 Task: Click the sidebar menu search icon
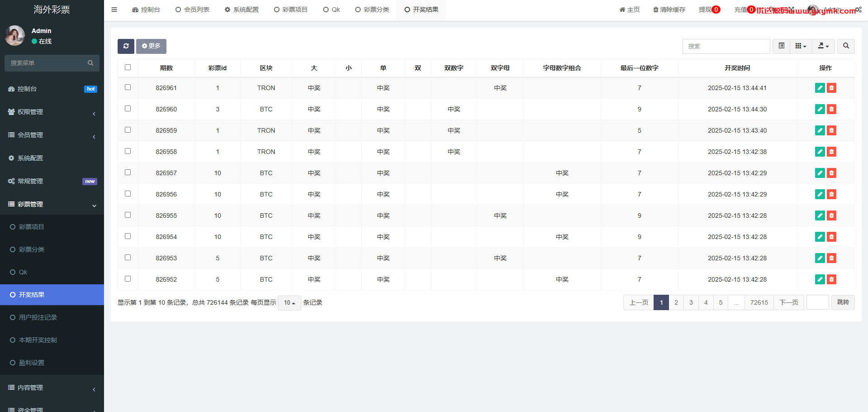(x=90, y=63)
